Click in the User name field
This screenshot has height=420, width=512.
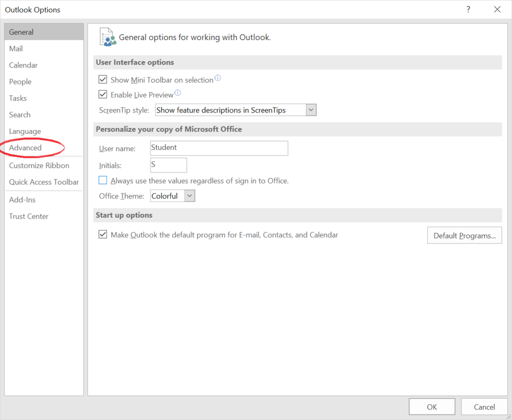(x=219, y=148)
